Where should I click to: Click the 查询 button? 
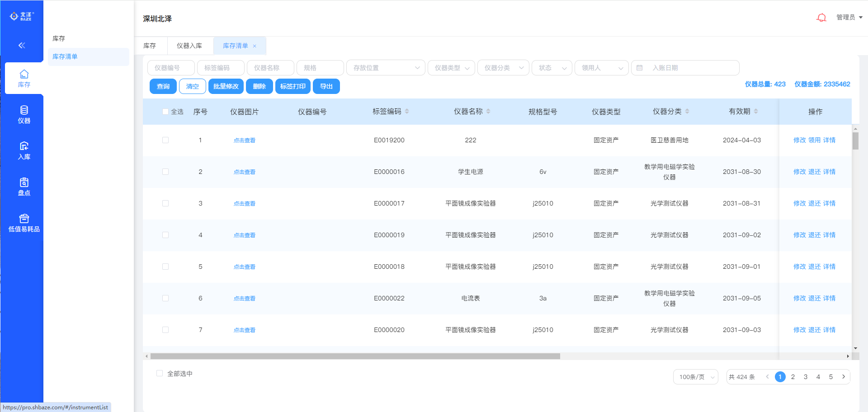[163, 86]
